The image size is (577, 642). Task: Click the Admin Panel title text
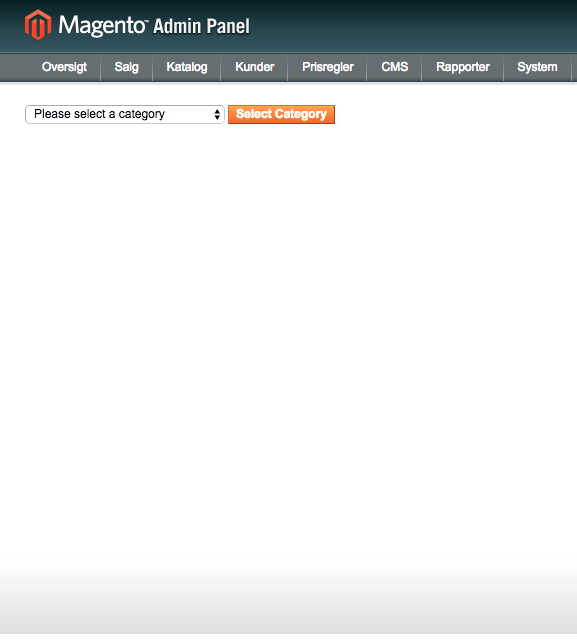[x=201, y=27]
